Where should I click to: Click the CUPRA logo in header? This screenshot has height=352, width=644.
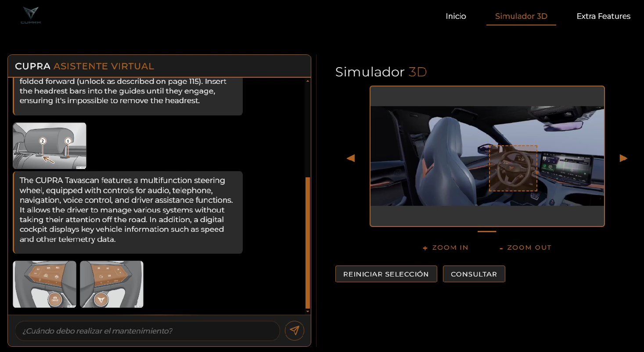click(x=31, y=15)
